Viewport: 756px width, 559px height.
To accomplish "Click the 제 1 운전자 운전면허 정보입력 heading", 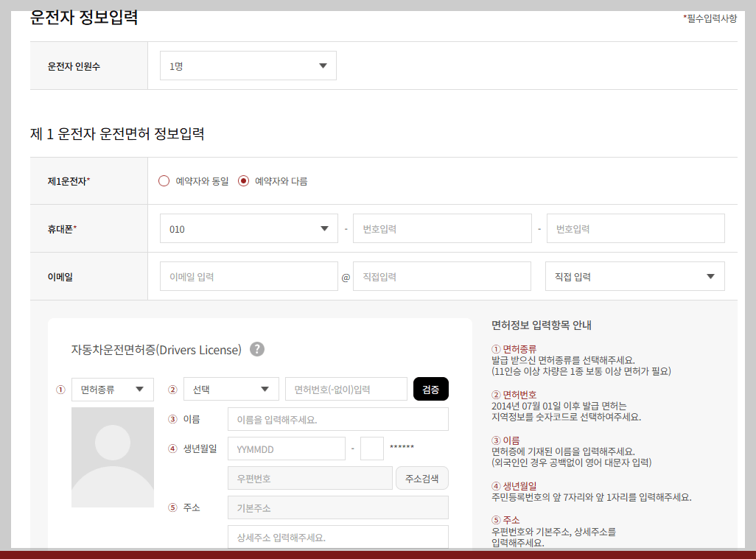I will pyautogui.click(x=117, y=133).
